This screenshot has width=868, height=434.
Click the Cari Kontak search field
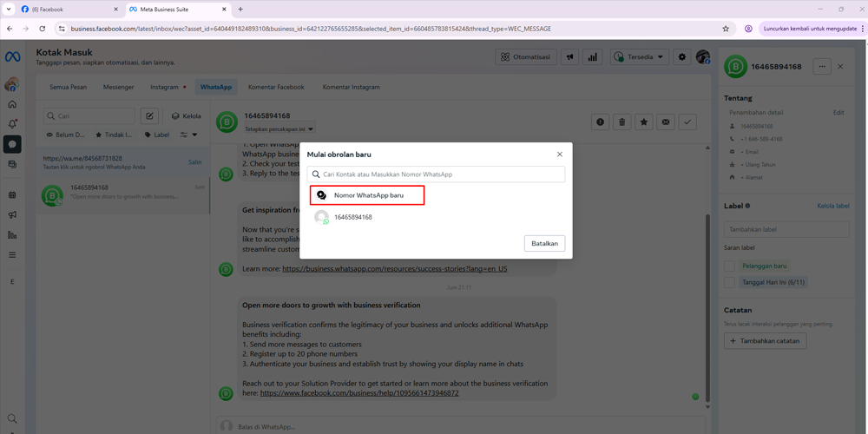(x=436, y=174)
